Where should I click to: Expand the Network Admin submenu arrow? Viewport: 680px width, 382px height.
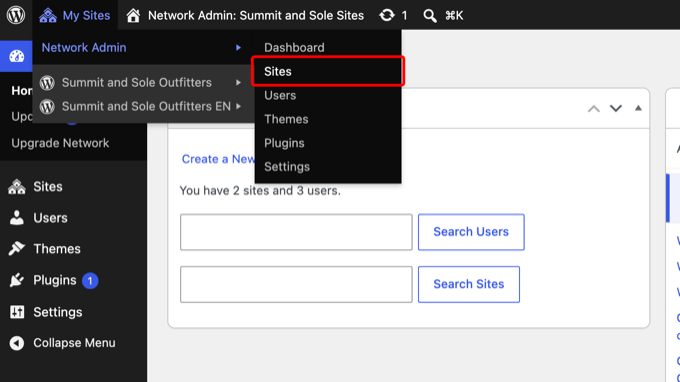[x=238, y=47]
